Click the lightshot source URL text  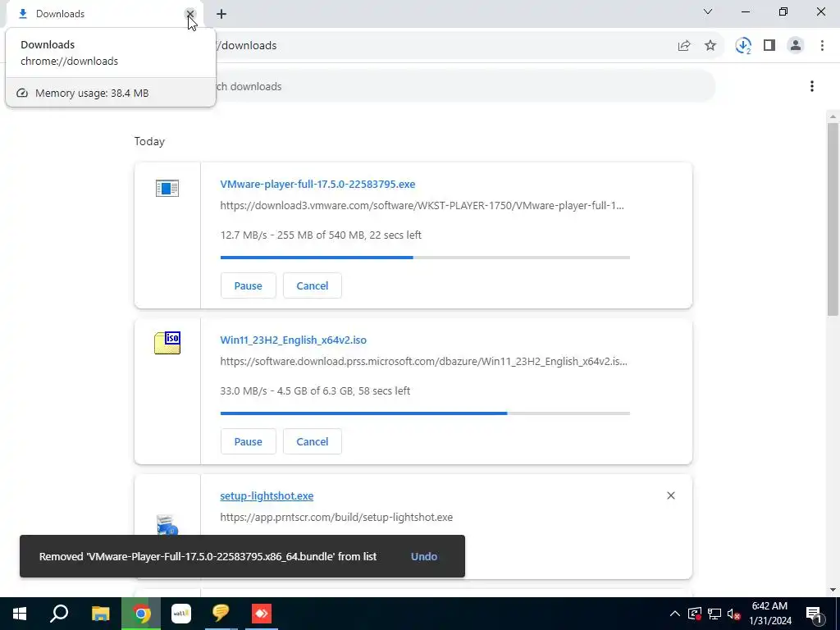(336, 517)
